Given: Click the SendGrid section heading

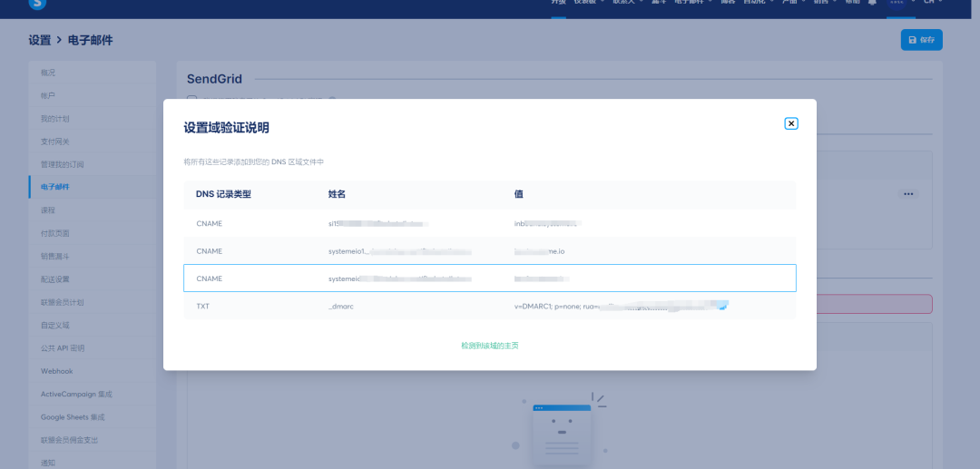Looking at the screenshot, I should tap(214, 79).
